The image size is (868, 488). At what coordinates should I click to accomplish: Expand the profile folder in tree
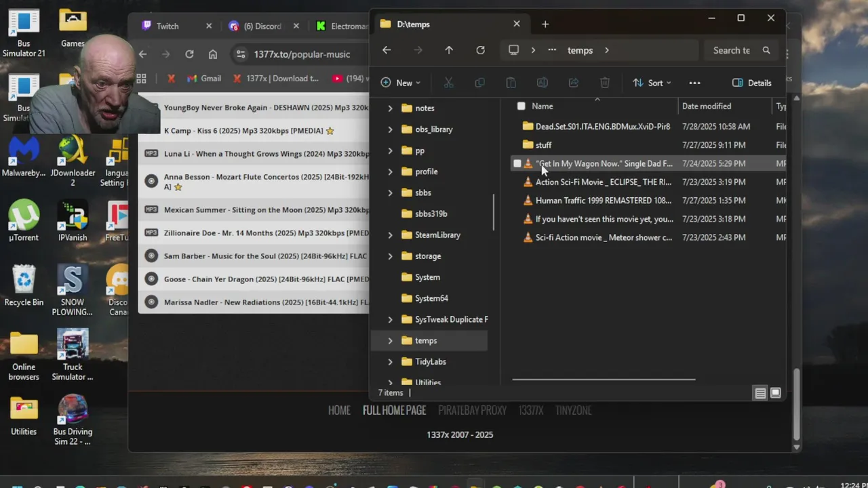point(390,171)
